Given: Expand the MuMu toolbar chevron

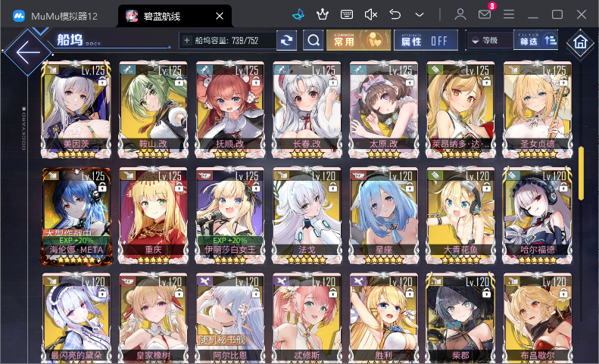Looking at the screenshot, I should (x=420, y=15).
